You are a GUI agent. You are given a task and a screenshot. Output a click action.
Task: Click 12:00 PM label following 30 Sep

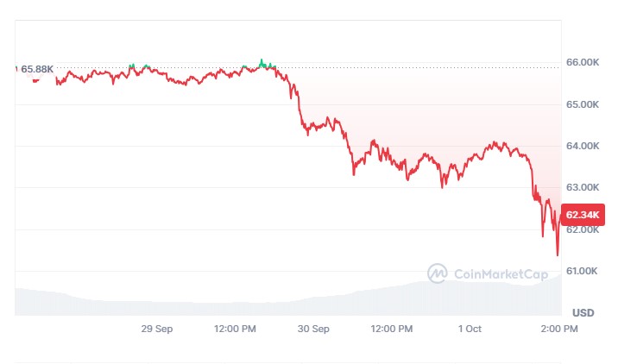pyautogui.click(x=390, y=329)
